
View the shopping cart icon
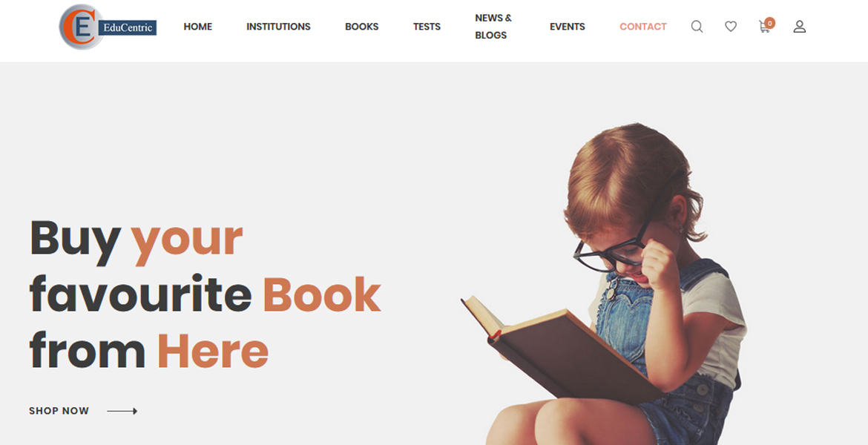pyautogui.click(x=764, y=27)
